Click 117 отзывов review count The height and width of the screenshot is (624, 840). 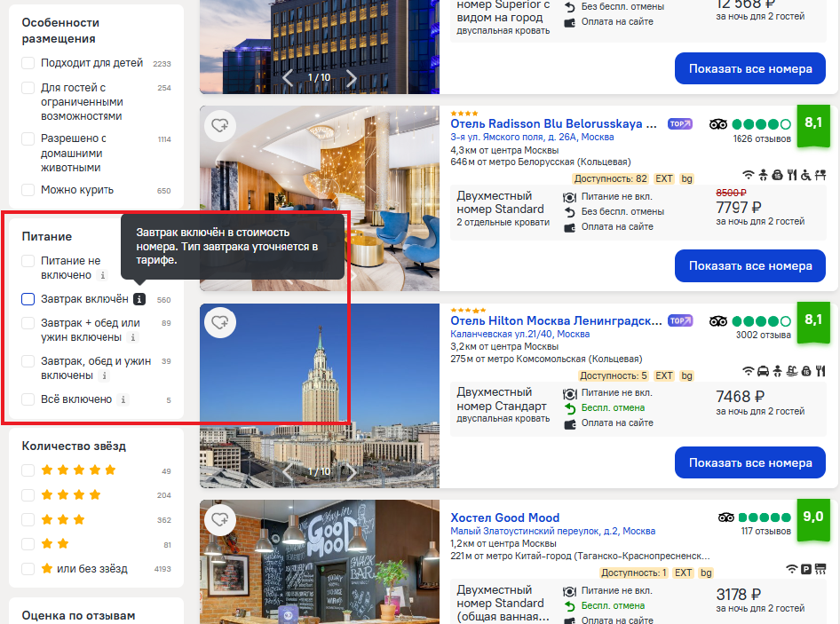pos(765,532)
